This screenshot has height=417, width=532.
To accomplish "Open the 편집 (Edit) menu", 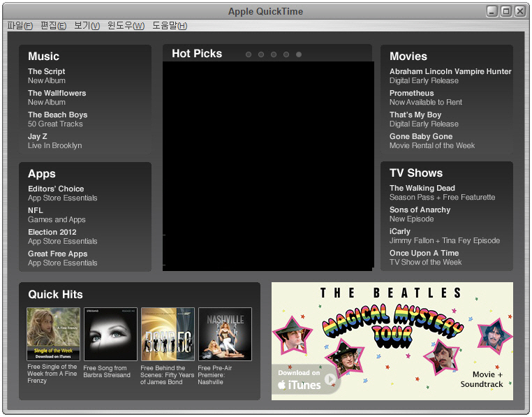I will 53,26.
